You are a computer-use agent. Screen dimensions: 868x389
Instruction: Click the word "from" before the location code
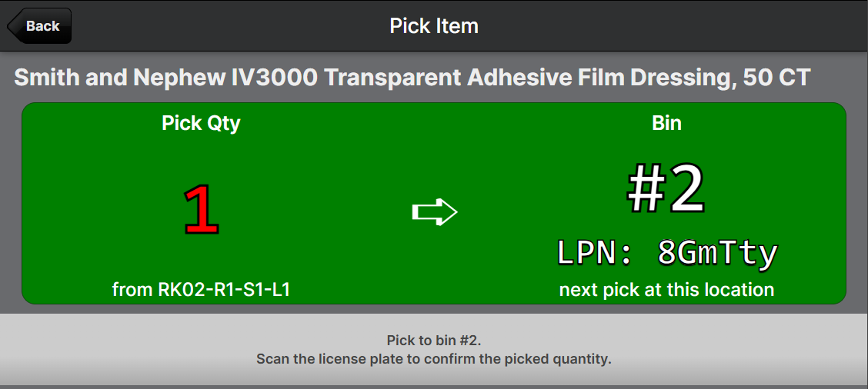pos(132,290)
